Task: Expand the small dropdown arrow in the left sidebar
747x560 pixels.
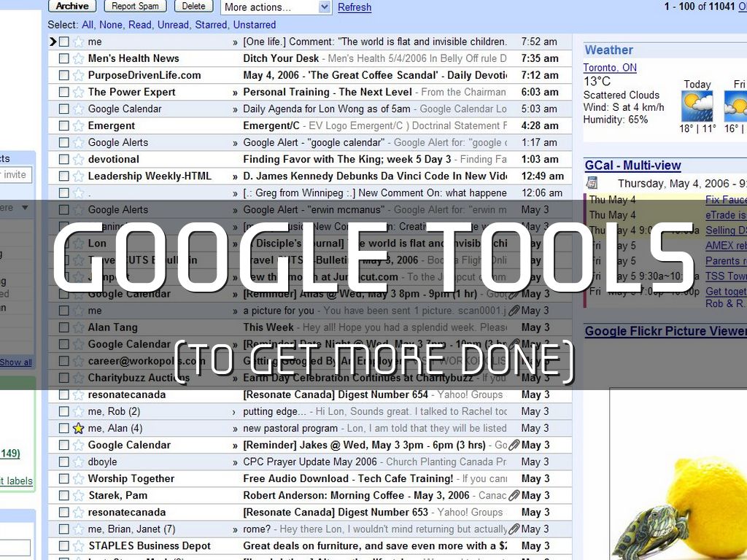Action: point(25,208)
